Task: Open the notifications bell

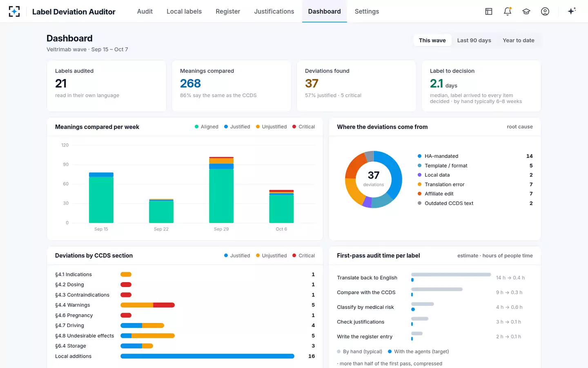Action: click(508, 11)
